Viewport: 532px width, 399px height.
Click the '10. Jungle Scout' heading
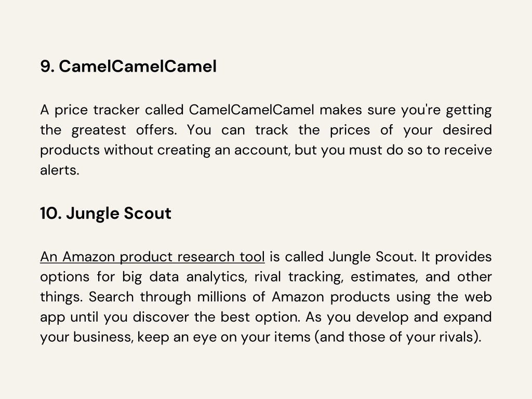(x=105, y=214)
